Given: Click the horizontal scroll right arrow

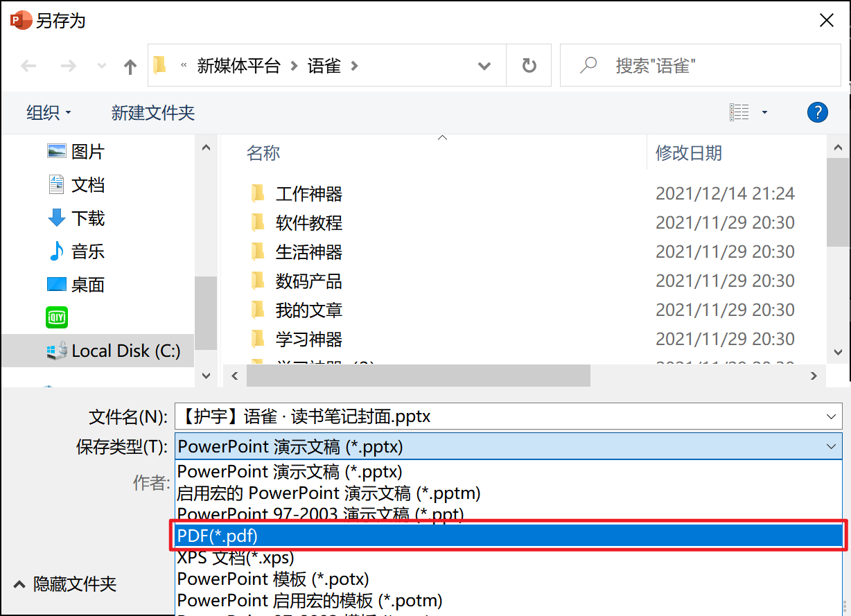Looking at the screenshot, I should click(x=814, y=376).
